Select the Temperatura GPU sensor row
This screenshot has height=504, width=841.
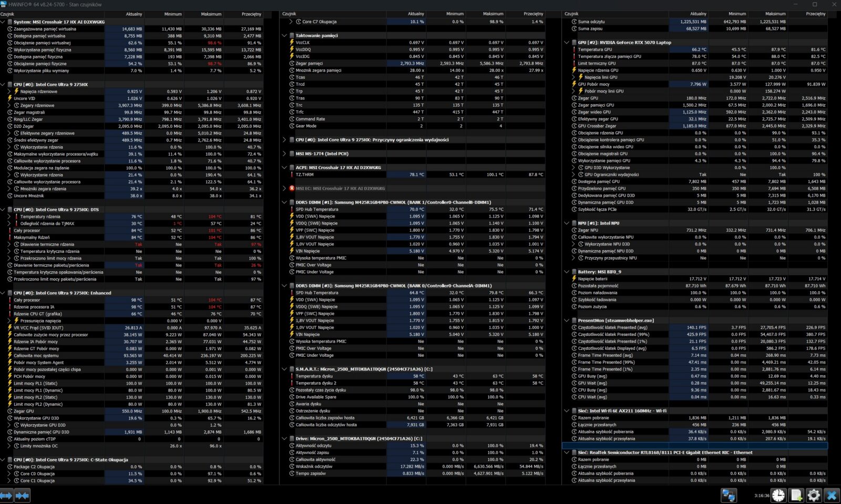594,49
